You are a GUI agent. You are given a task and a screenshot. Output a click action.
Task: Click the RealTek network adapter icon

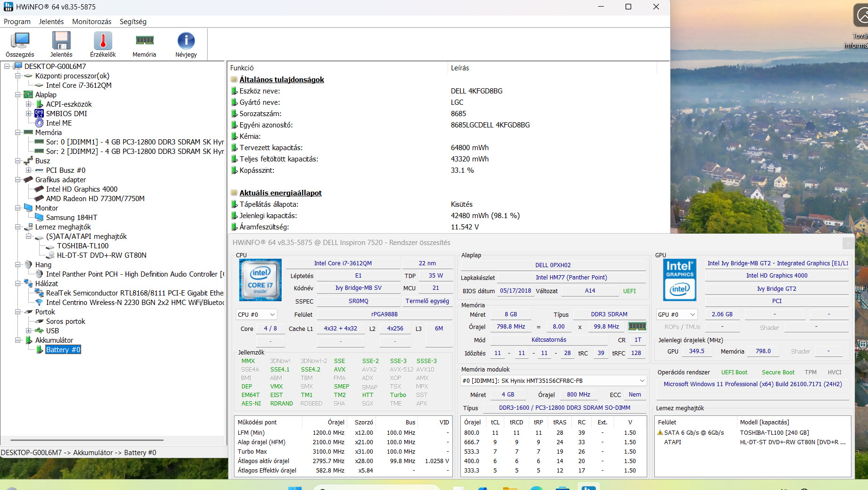[x=39, y=293]
